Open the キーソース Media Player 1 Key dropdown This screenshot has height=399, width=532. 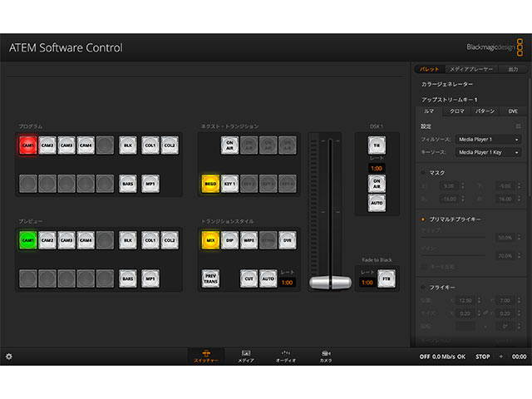click(x=488, y=152)
